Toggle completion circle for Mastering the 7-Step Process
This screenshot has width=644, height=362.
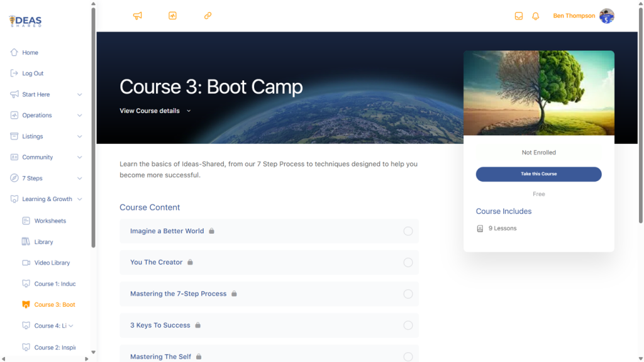408,294
